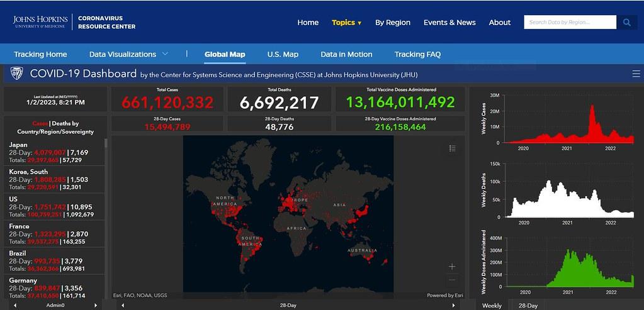This screenshot has width=644, height=310.
Task: Open the map legend list icon
Action: (452, 148)
